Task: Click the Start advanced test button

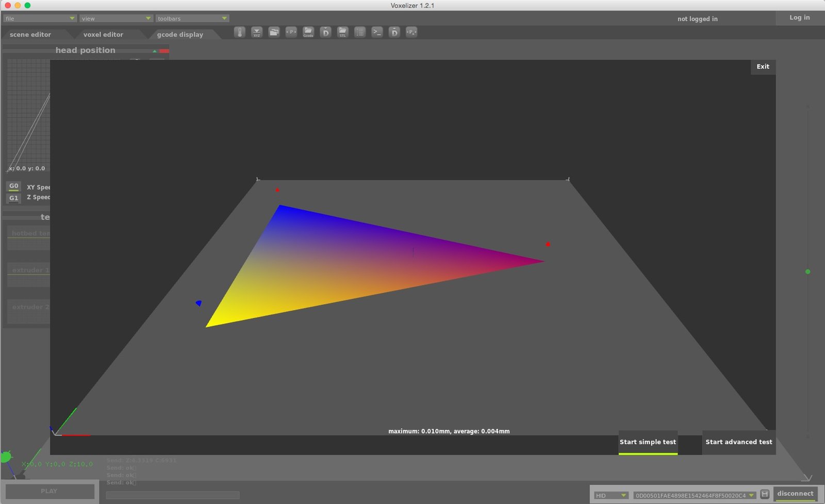Action: pos(738,442)
